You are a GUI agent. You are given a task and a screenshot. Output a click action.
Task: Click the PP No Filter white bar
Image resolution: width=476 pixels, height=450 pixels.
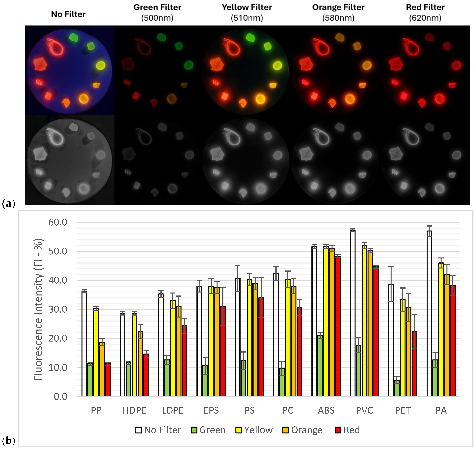pyautogui.click(x=84, y=344)
